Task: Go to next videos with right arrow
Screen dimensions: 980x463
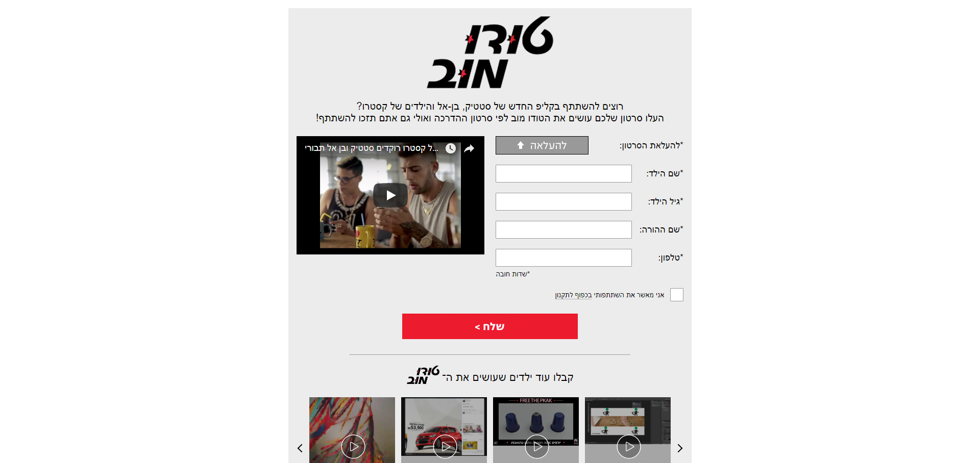Action: point(680,448)
